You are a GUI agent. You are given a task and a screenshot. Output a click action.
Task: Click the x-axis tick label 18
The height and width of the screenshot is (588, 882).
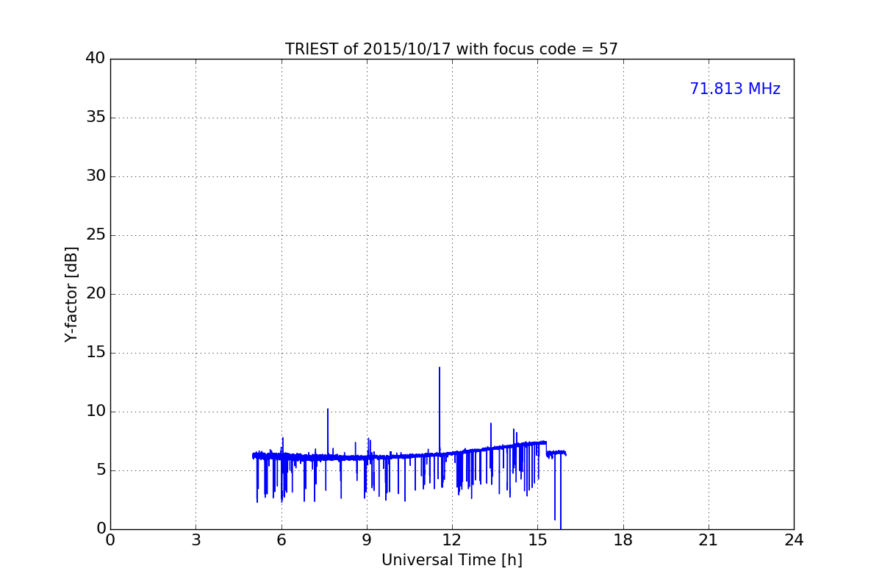(x=623, y=540)
